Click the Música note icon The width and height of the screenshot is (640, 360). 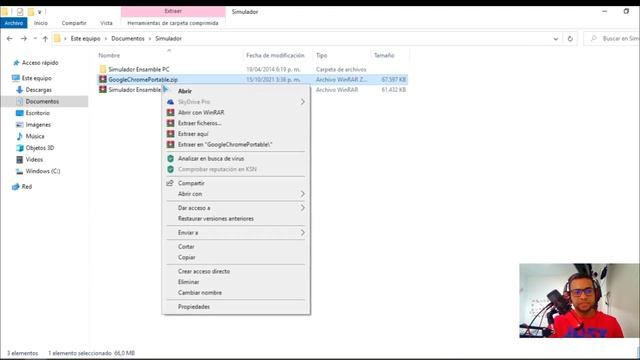(19, 136)
